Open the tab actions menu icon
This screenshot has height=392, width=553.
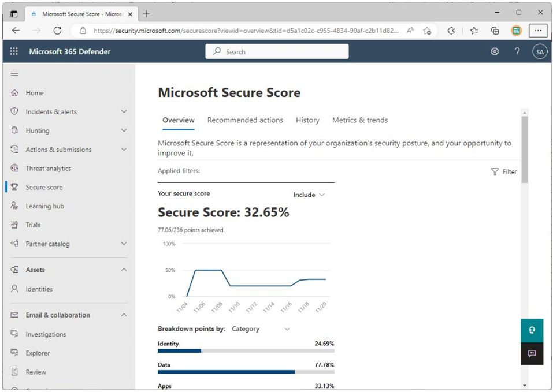(14, 14)
